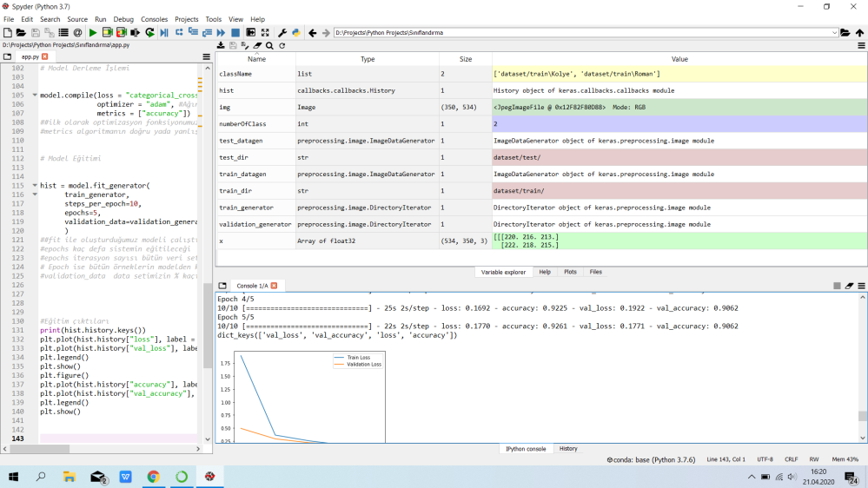Clear console eraser icon
The image size is (868, 488).
849,286
